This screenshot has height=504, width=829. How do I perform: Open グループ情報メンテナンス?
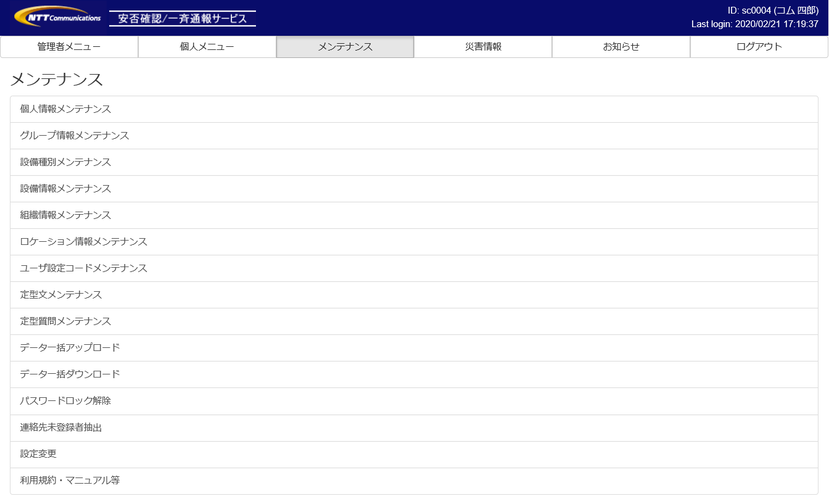[75, 136]
